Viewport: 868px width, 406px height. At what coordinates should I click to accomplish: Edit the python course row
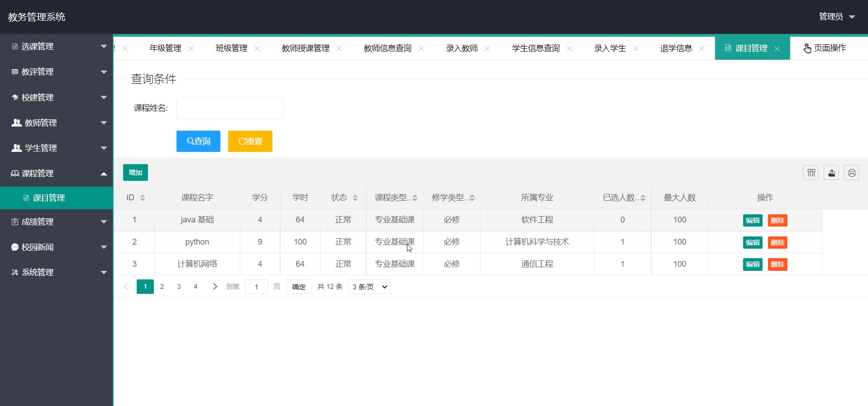[x=753, y=243]
